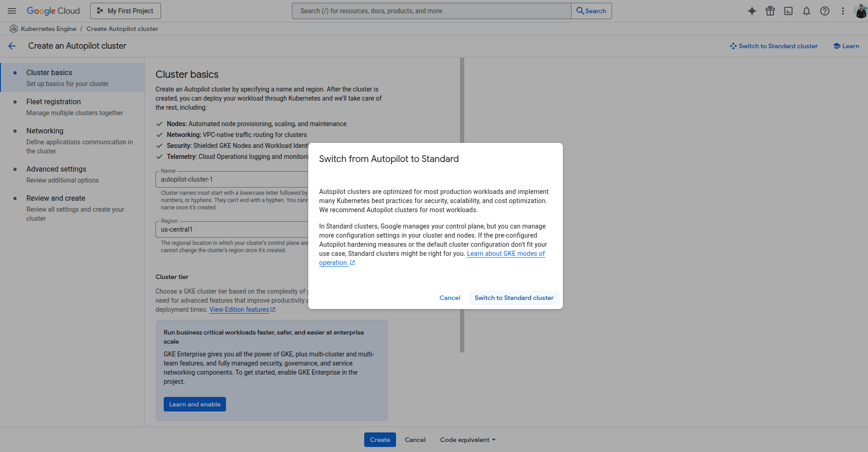Screen dimensions: 868x452
Task: Click the blue Create button
Action: pyautogui.click(x=380, y=440)
